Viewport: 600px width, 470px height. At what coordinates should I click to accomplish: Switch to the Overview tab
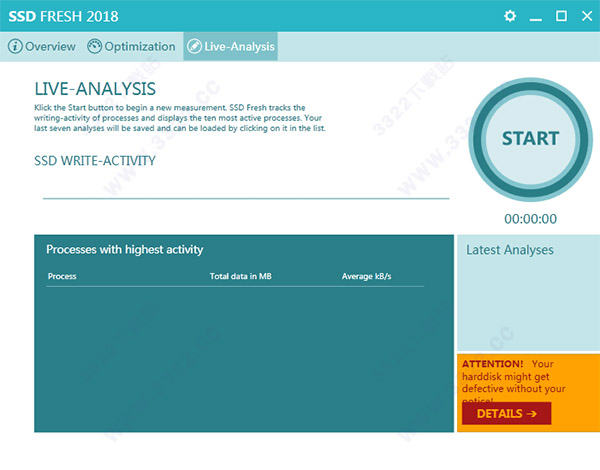pyautogui.click(x=42, y=46)
